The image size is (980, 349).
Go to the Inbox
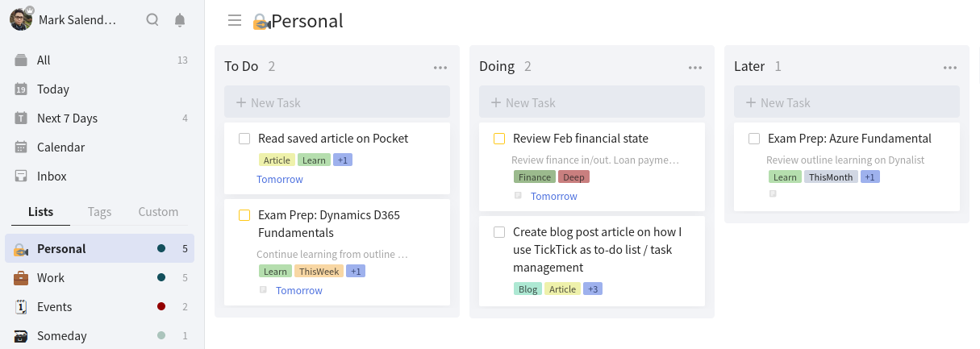pos(52,177)
